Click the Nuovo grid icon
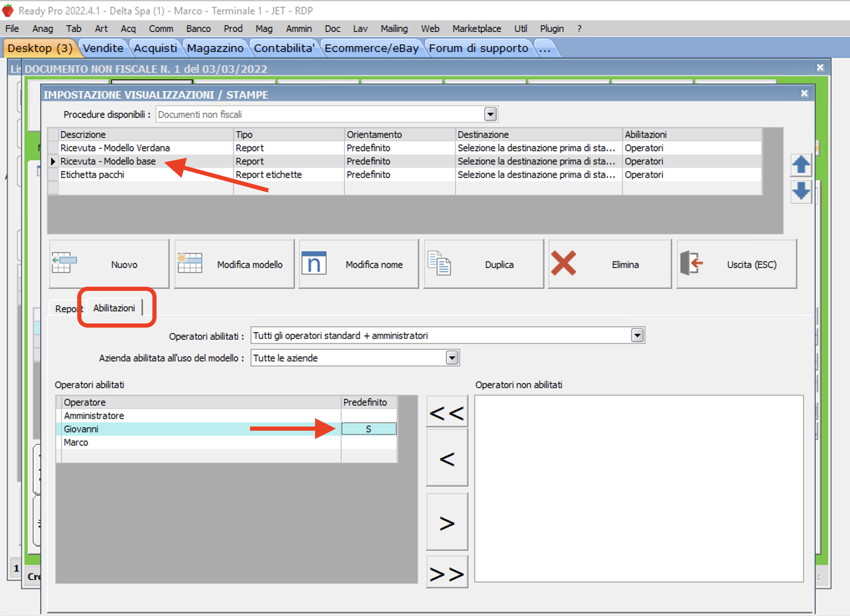 tap(64, 263)
